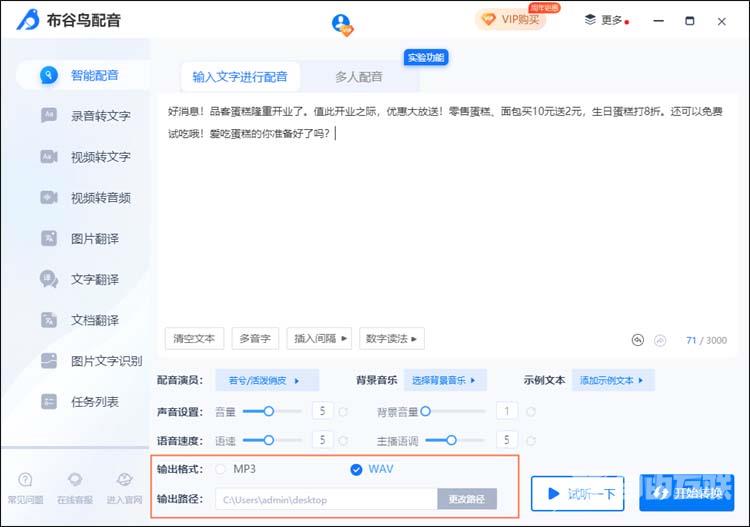Open 录音转文字 in the sidebar
Screen dimensions: 750x527
pyautogui.click(x=100, y=116)
